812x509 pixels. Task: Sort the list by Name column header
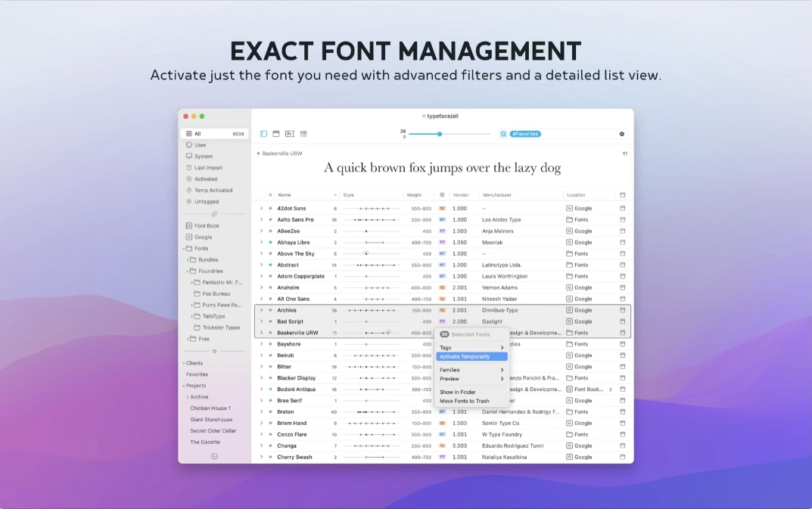click(285, 195)
